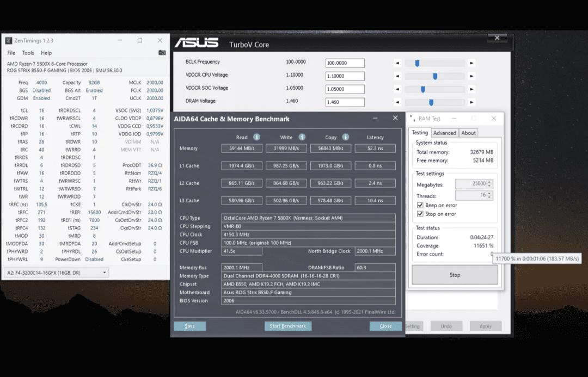Open the Help menu in ZenTimings
Viewport: 588px width, 377px height.
(x=46, y=53)
